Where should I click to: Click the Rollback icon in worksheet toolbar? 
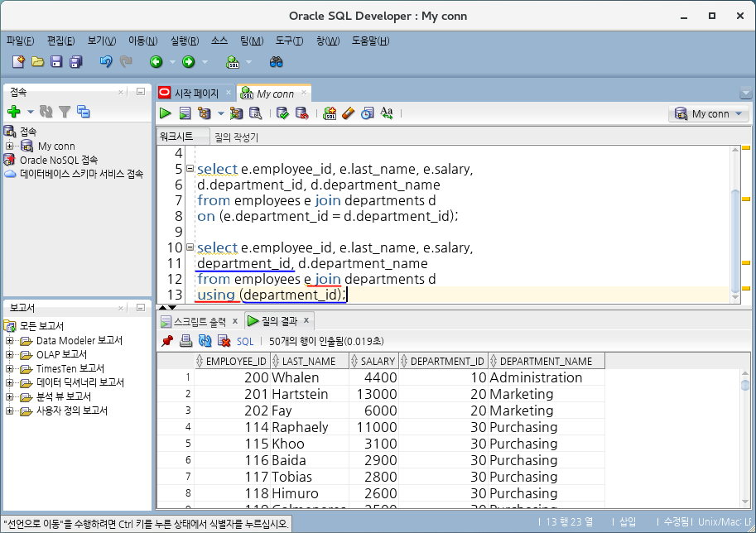pyautogui.click(x=302, y=113)
